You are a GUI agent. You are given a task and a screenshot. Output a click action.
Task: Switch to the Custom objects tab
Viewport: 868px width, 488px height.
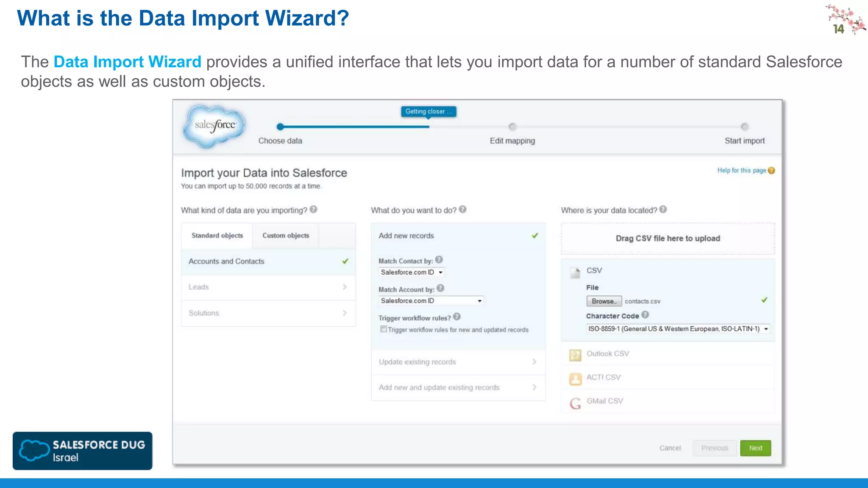click(x=286, y=236)
